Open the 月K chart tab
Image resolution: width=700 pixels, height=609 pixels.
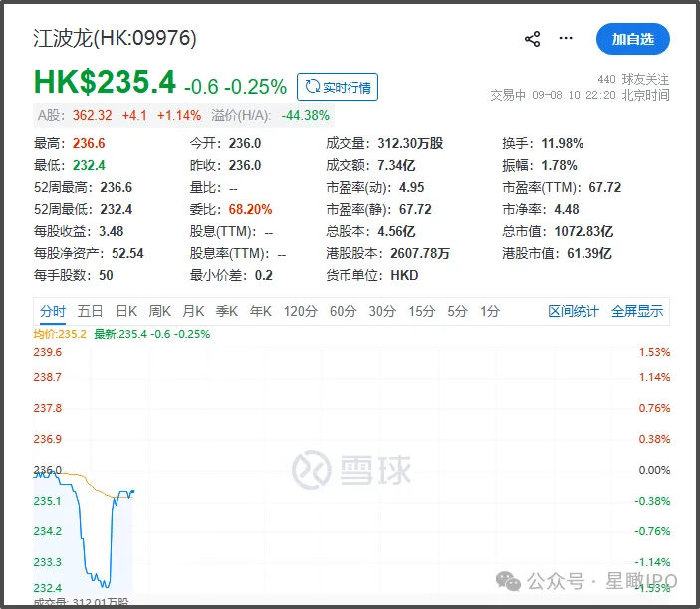(x=194, y=311)
